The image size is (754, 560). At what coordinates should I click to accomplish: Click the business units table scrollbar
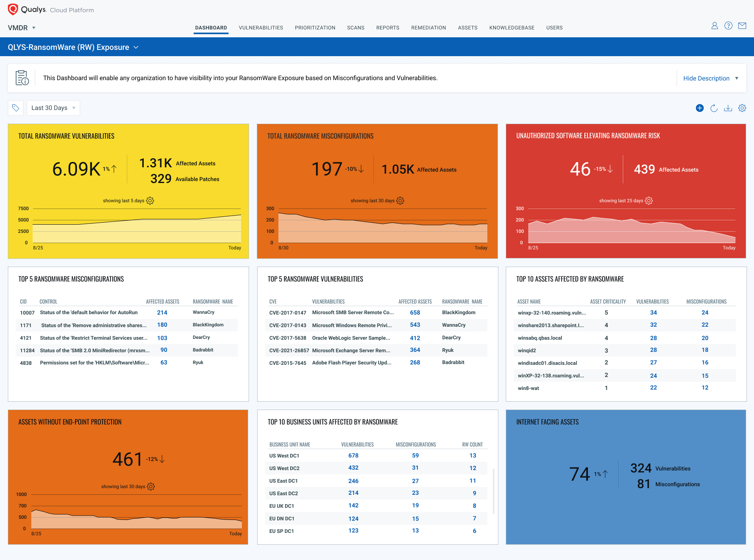[494, 491]
